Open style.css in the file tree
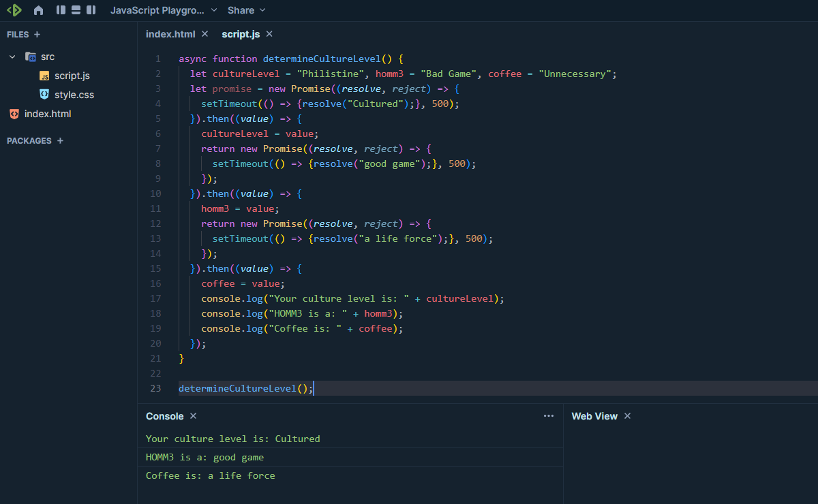Screen dimensions: 818x504 pyautogui.click(x=74, y=95)
